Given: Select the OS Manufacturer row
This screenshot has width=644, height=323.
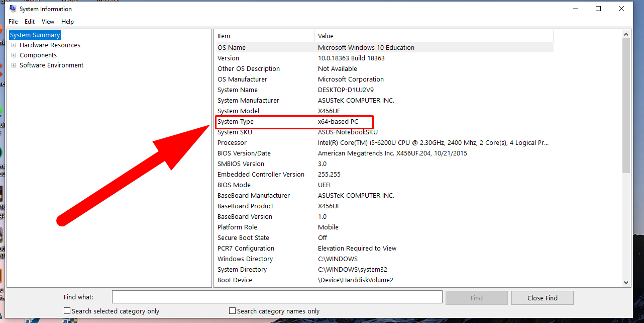Looking at the screenshot, I should 385,79.
